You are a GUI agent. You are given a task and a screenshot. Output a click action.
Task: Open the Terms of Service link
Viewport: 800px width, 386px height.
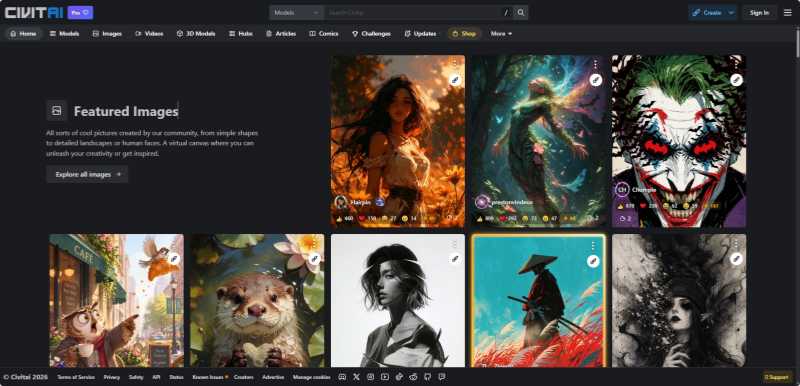(76, 377)
